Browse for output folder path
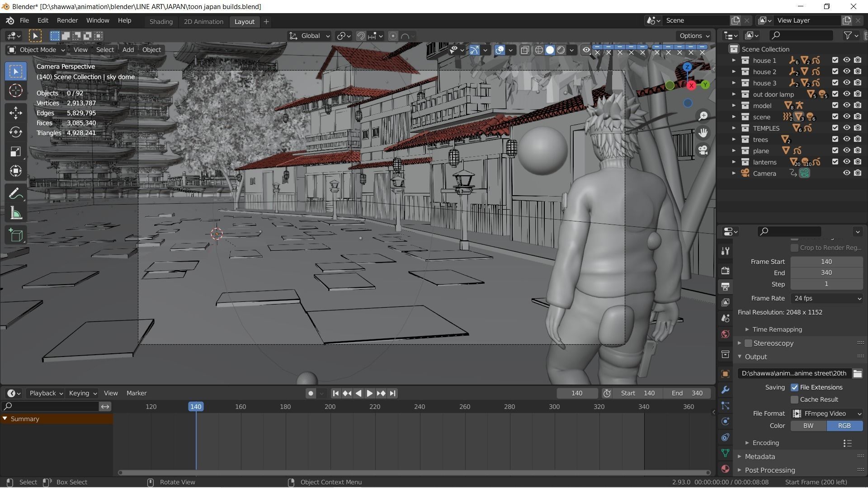 [857, 373]
